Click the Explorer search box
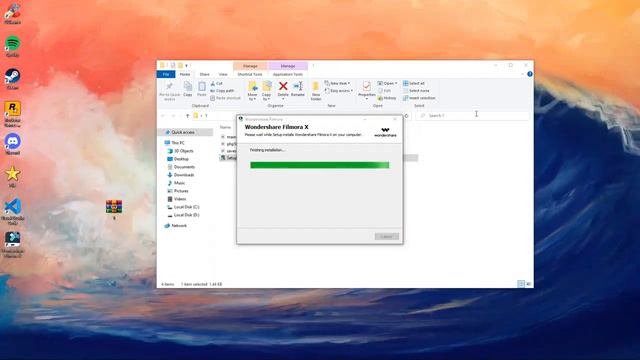This screenshot has height=360, width=640. [x=472, y=116]
